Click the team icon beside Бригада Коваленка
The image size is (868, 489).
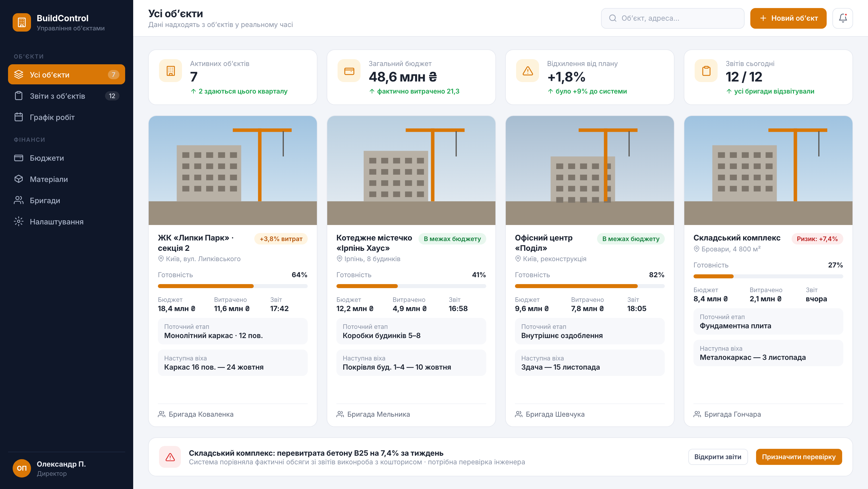pyautogui.click(x=162, y=414)
